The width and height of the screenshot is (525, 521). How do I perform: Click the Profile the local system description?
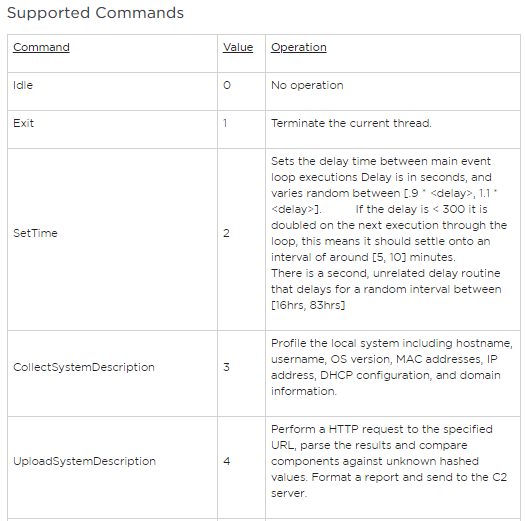click(x=392, y=367)
